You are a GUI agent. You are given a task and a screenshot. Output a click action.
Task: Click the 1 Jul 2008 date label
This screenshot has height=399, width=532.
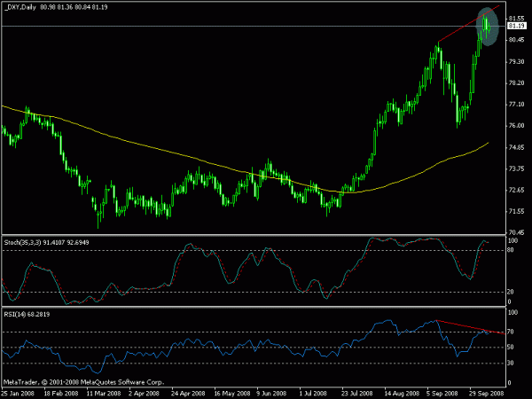pos(313,394)
